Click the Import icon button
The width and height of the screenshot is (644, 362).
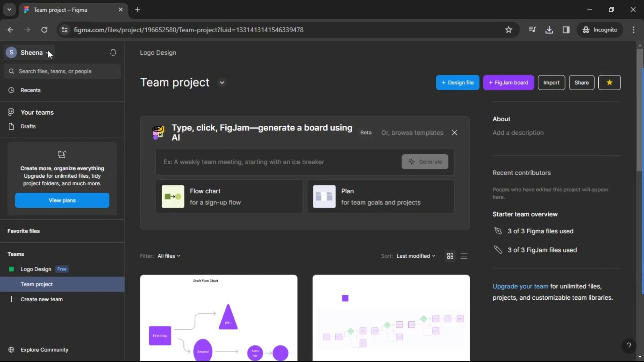(551, 82)
